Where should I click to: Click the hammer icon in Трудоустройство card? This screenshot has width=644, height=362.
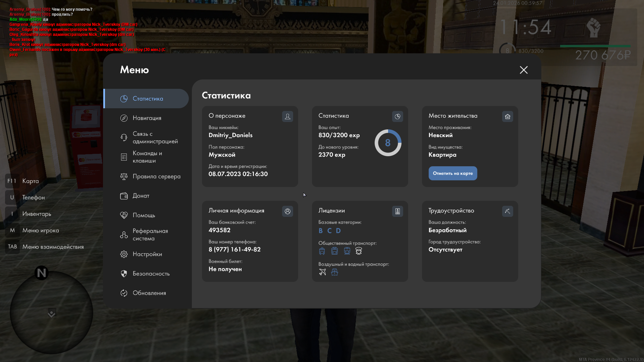click(x=507, y=211)
